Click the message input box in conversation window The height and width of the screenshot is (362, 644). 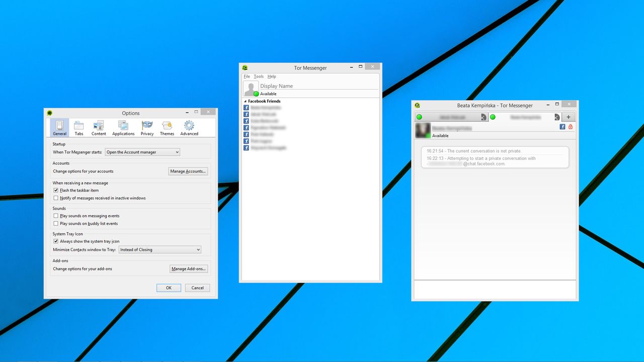pos(495,290)
